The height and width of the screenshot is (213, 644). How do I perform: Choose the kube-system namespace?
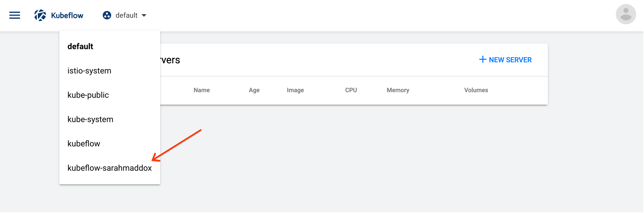[x=90, y=119]
